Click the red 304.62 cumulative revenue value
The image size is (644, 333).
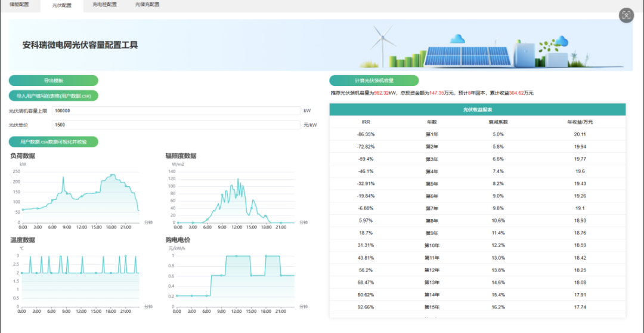pos(516,93)
